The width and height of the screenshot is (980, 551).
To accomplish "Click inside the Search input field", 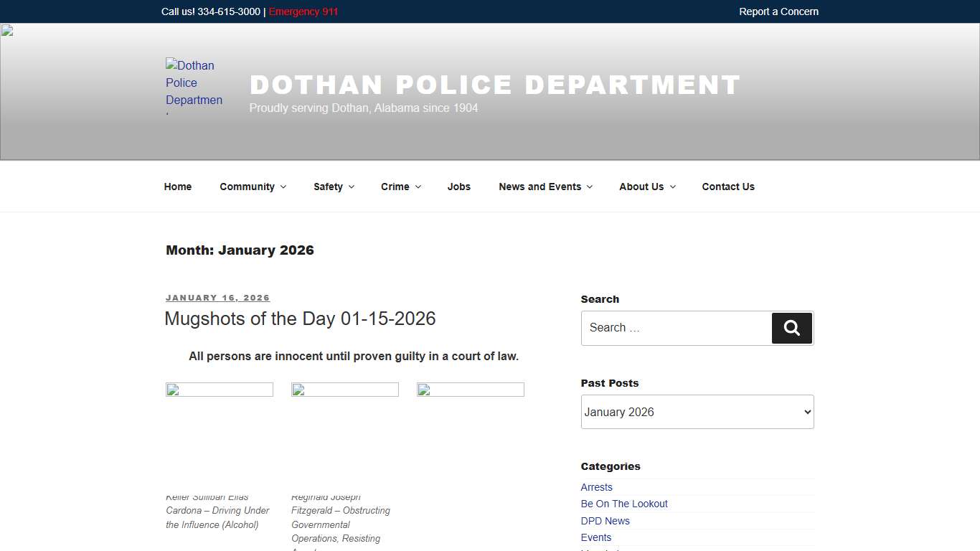I will (x=675, y=328).
